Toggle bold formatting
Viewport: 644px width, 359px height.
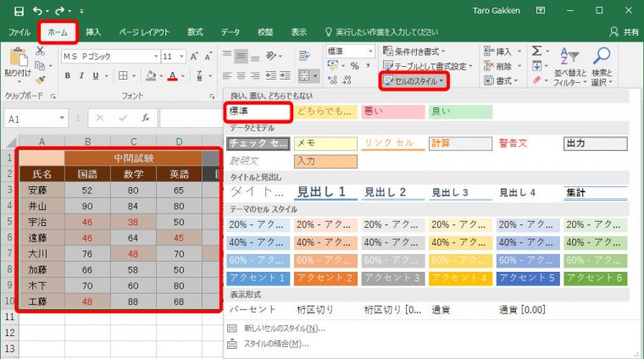67,76
